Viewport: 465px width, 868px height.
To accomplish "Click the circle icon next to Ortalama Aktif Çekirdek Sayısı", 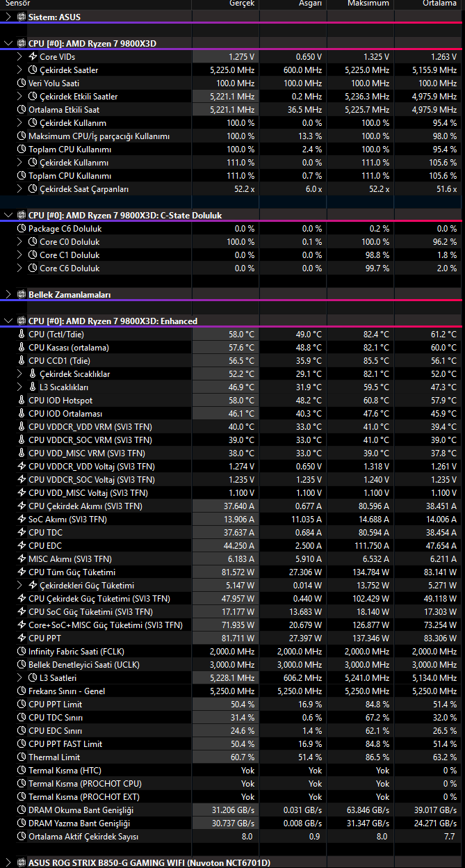I will point(22,837).
